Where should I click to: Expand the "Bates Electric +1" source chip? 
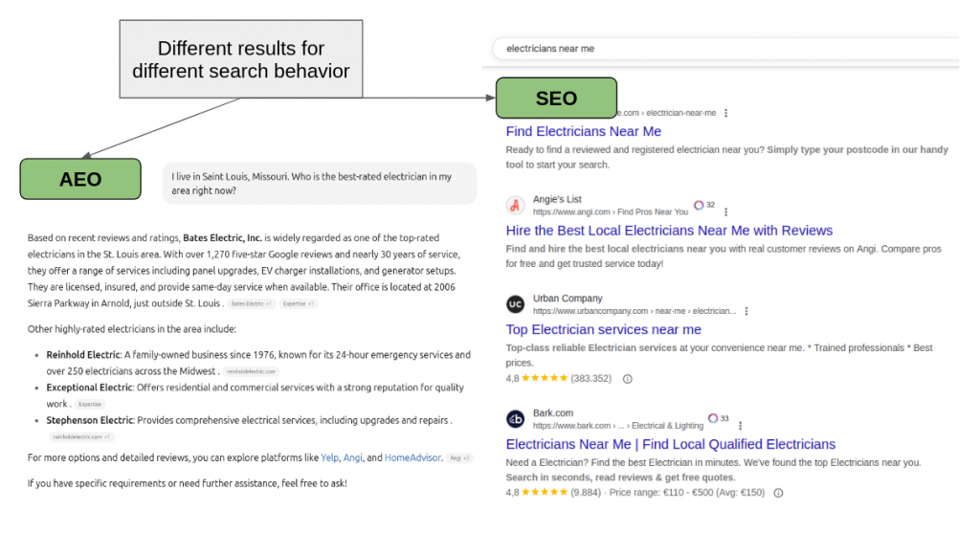(x=252, y=303)
